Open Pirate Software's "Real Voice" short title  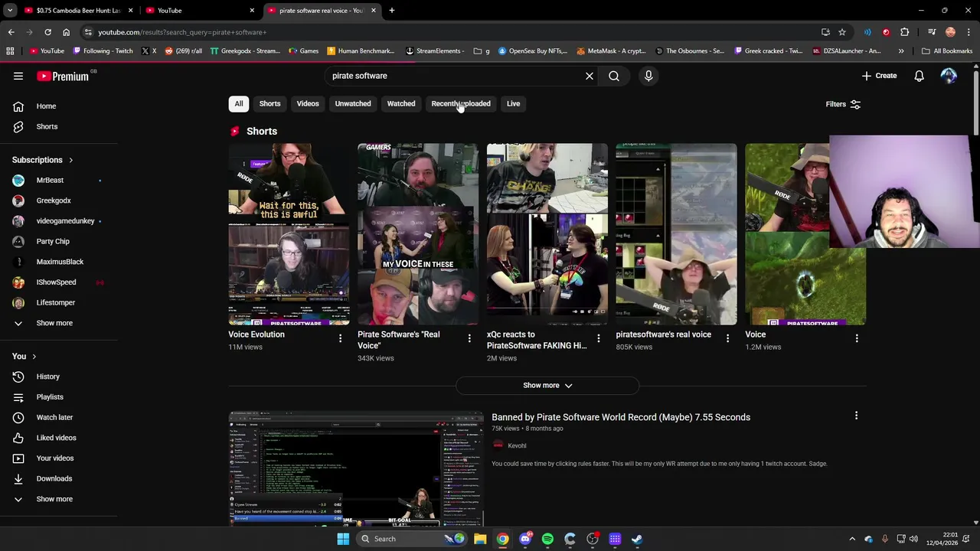(x=398, y=340)
